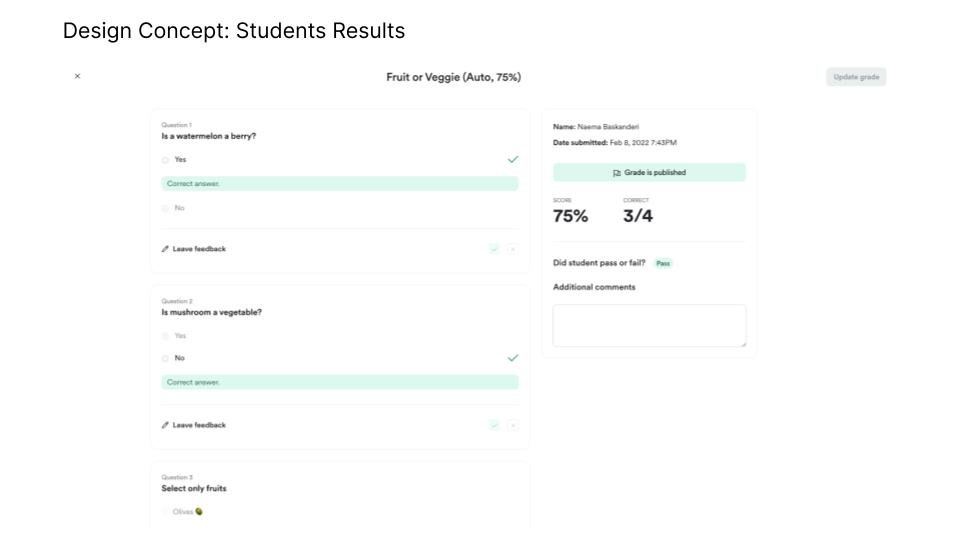Screen dimensions: 960x540
Task: Click green checkmark beside mushroom No answer
Action: point(513,357)
